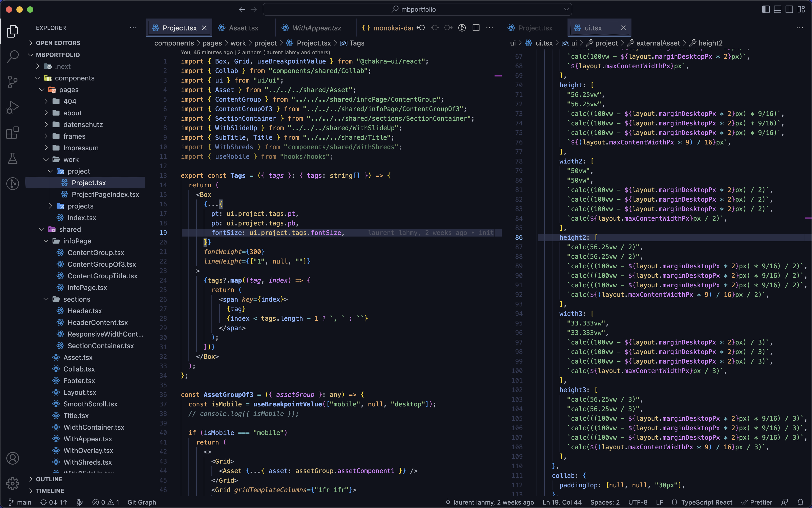Open GitLens view in activity bar

pos(12,183)
